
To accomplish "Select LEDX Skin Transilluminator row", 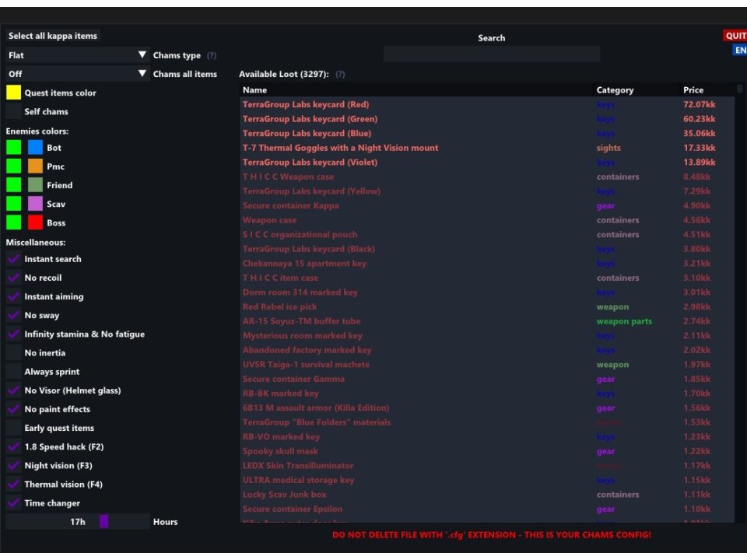I will coord(487,466).
